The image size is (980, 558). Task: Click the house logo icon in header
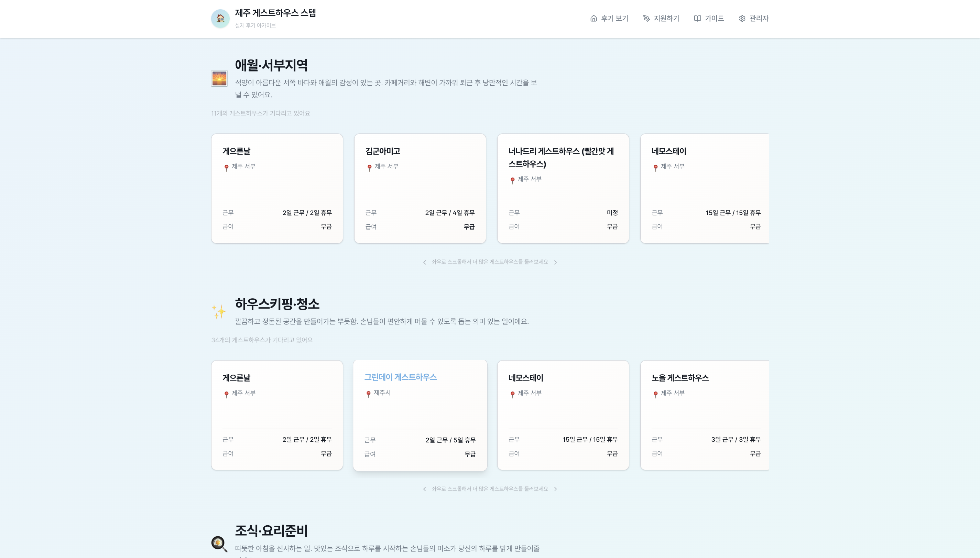click(220, 18)
